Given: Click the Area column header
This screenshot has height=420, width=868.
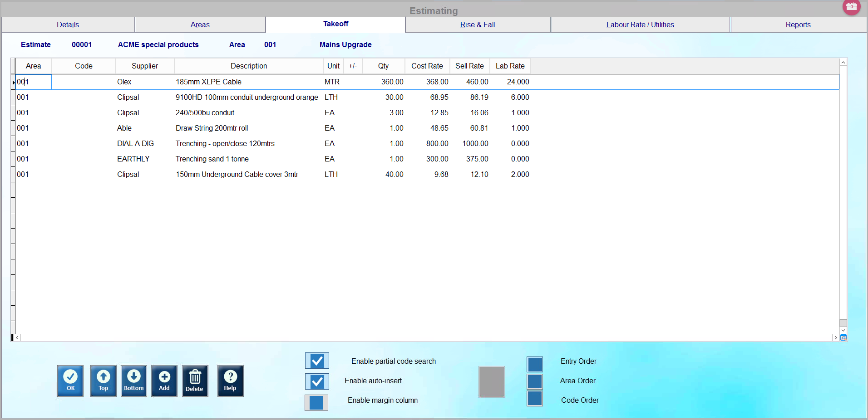Looking at the screenshot, I should (33, 66).
